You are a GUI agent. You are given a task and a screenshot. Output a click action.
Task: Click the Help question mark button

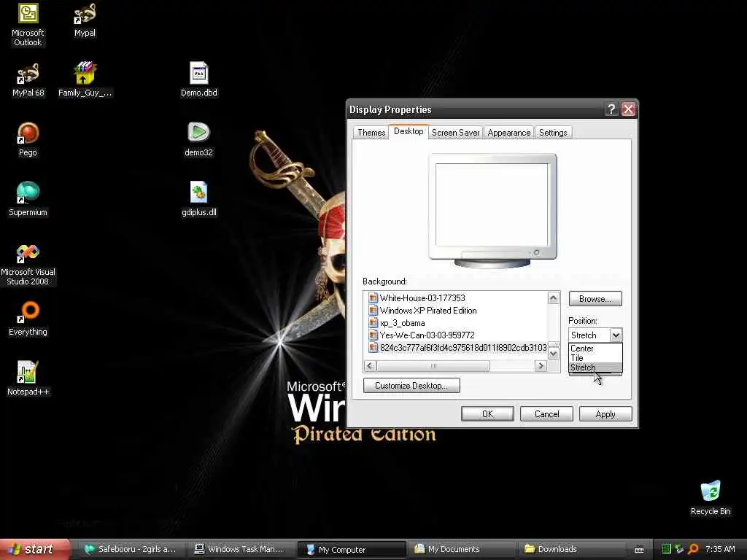(x=611, y=109)
